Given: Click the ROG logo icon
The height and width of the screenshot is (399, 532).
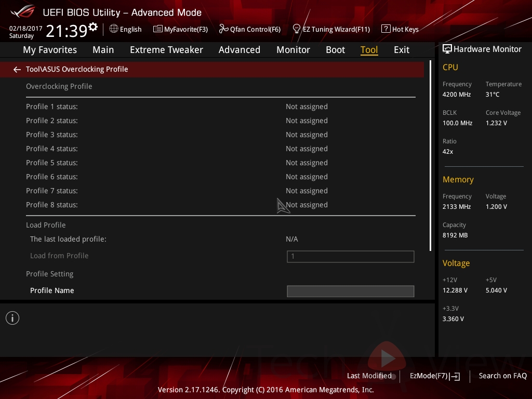Looking at the screenshot, I should [x=23, y=11].
